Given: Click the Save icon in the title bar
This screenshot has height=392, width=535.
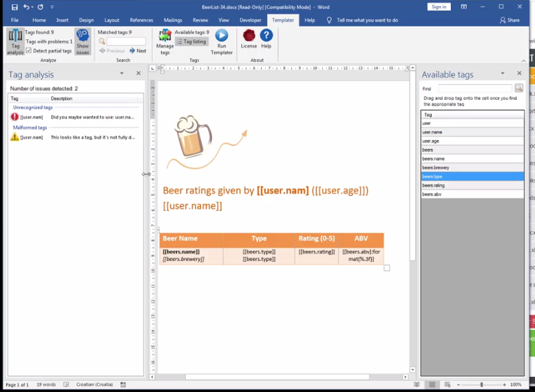Looking at the screenshot, I should point(14,7).
